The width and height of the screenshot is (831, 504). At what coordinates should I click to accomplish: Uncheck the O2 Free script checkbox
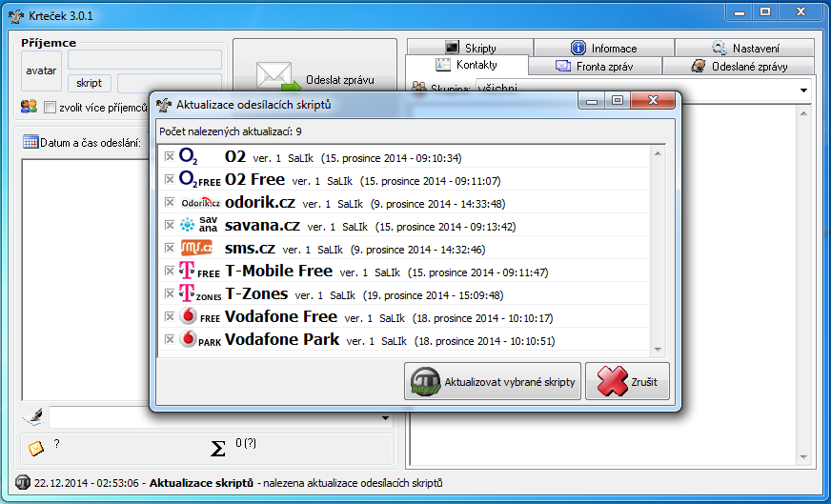(x=169, y=180)
